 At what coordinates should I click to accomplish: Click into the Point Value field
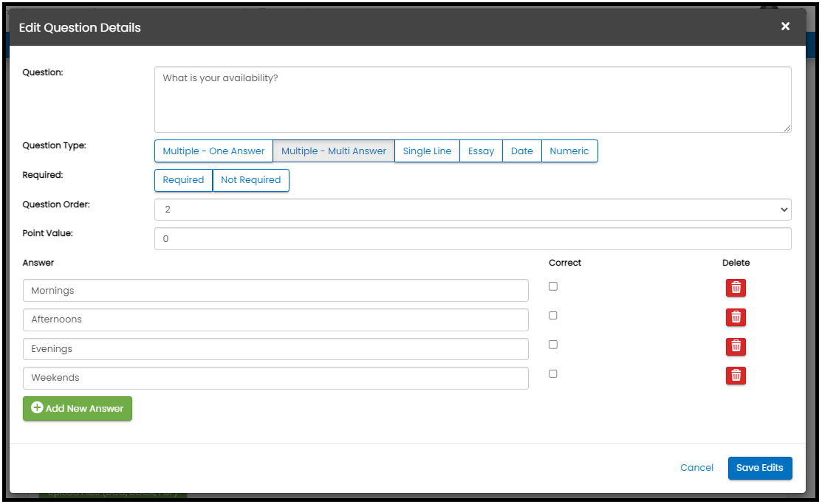(473, 239)
